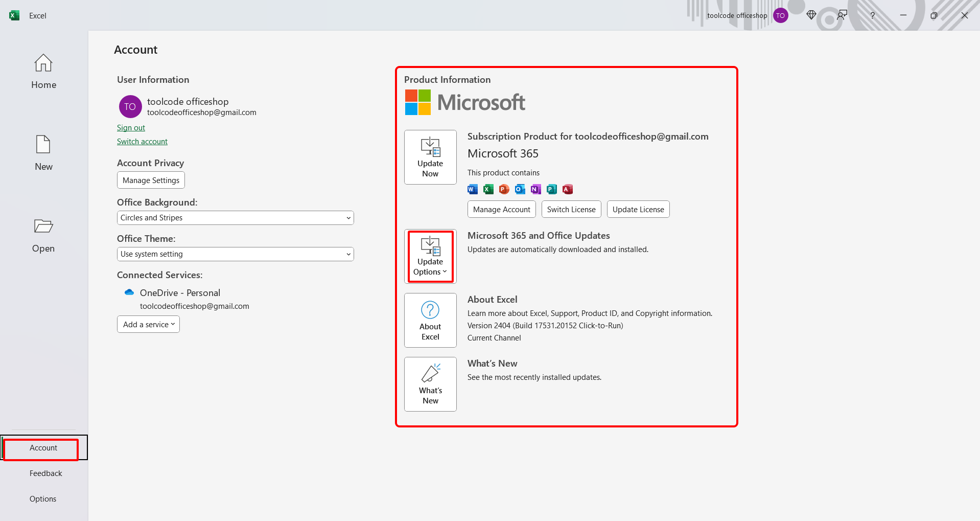Click the Access product icon
The height and width of the screenshot is (521, 980).
click(x=568, y=189)
